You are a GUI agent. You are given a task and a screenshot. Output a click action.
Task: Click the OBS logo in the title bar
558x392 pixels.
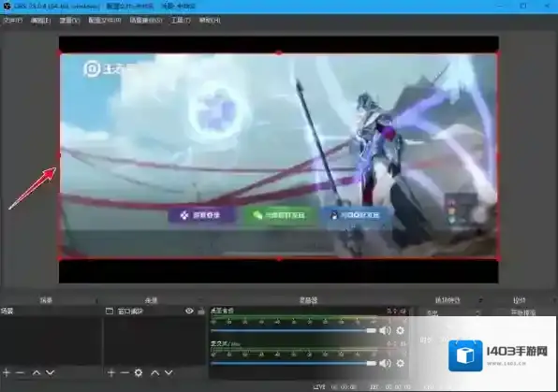point(7,6)
